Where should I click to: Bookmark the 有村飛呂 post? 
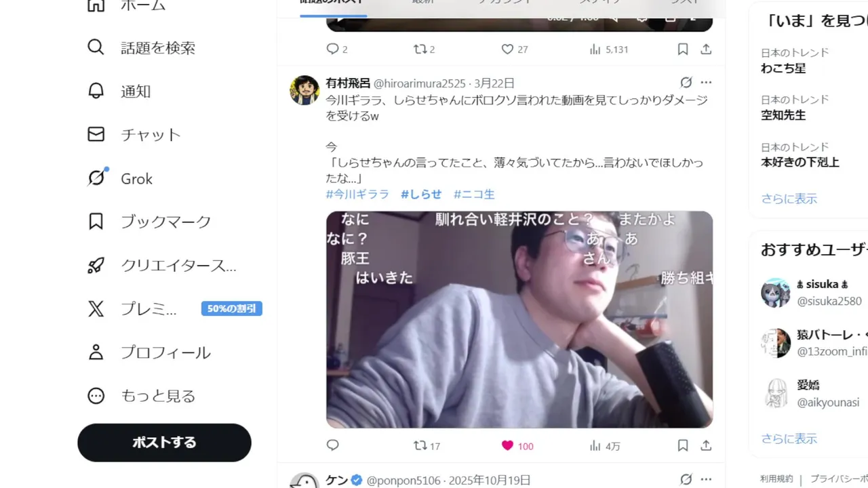[x=683, y=445]
